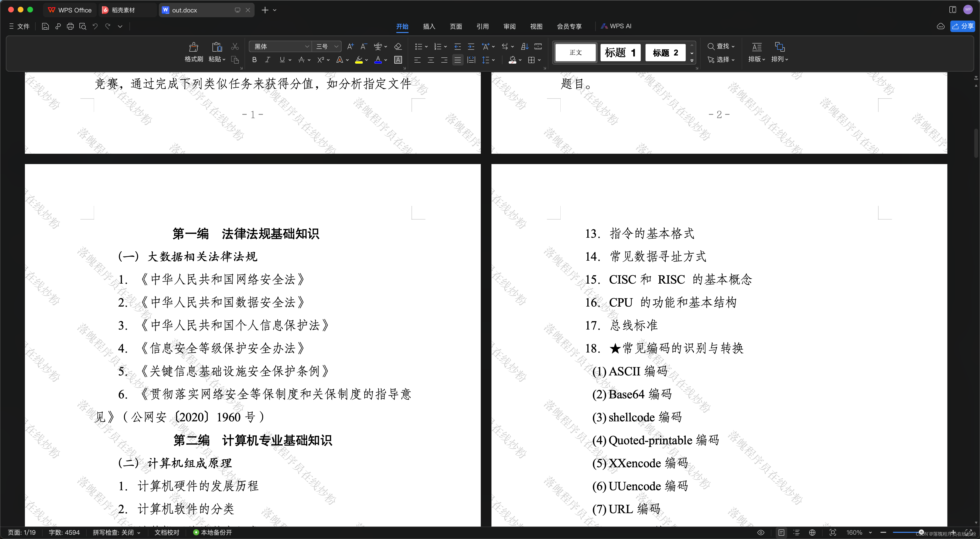Screen dimensions: 980x539
Task: Open the WPS AI tab
Action: (x=616, y=26)
